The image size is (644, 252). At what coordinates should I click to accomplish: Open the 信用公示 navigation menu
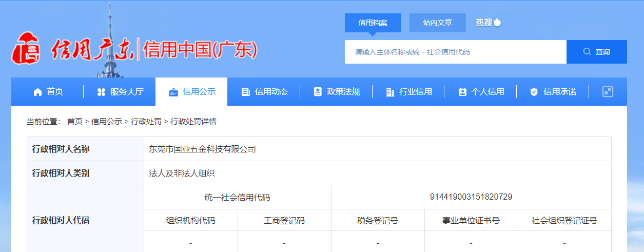point(191,92)
